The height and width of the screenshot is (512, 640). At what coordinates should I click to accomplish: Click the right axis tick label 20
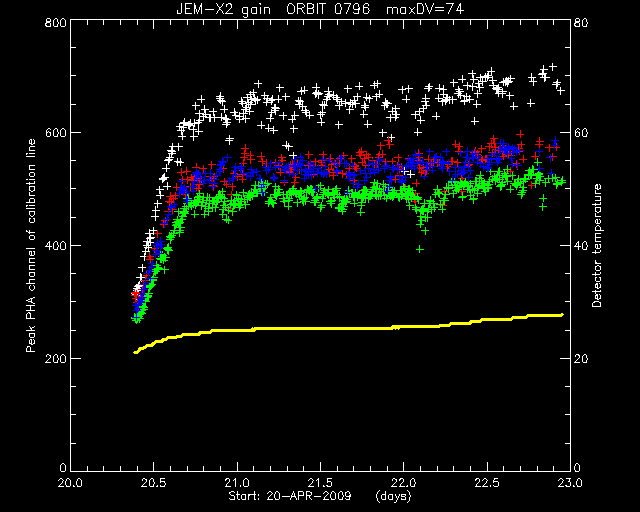(x=581, y=359)
